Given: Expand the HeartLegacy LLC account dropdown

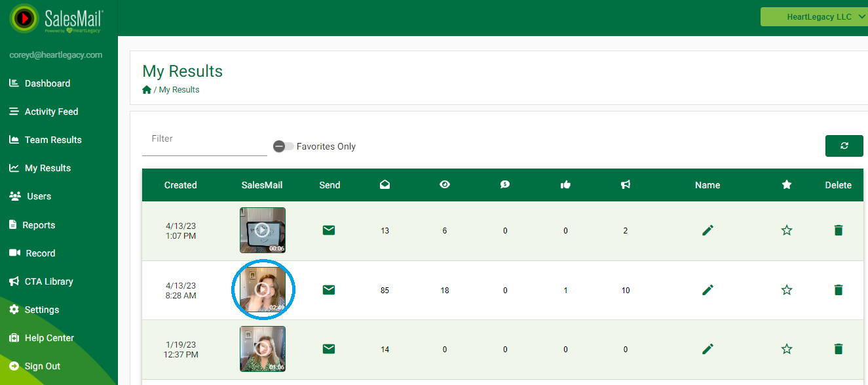Looking at the screenshot, I should [x=814, y=17].
